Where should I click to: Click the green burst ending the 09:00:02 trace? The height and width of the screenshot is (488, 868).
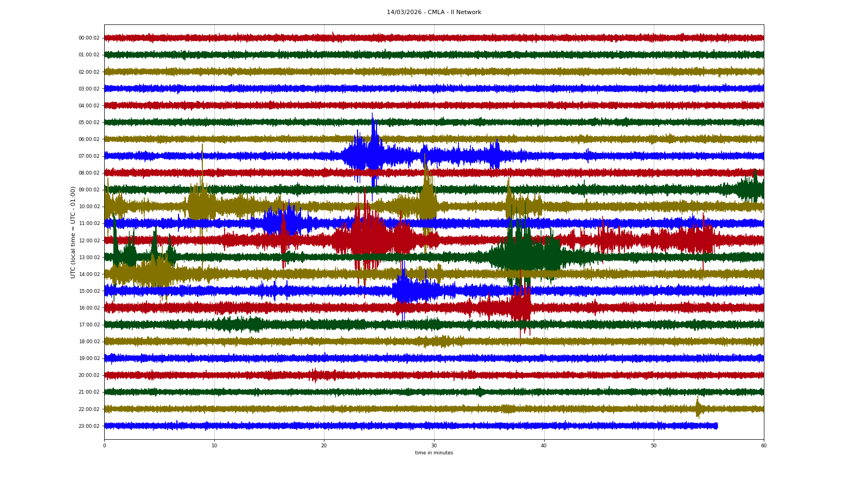pos(751,189)
